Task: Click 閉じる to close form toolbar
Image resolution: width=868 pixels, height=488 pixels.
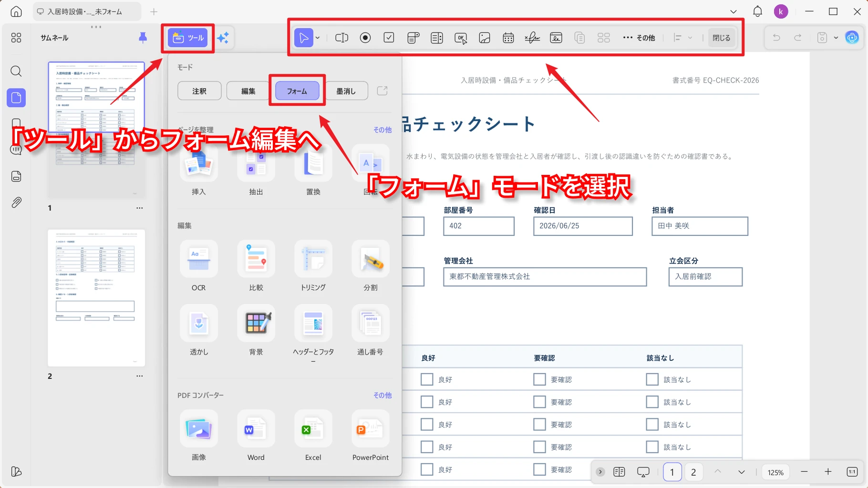Action: 721,38
